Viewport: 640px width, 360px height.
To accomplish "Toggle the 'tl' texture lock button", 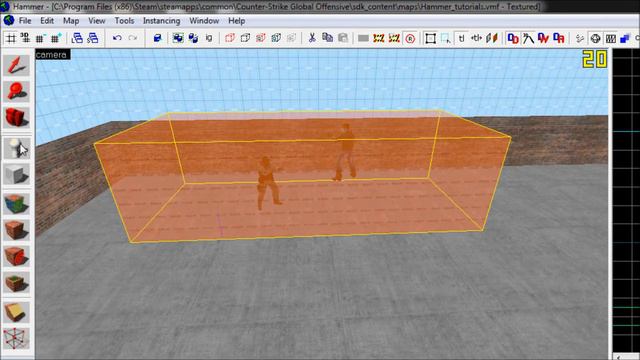I will click(x=461, y=38).
